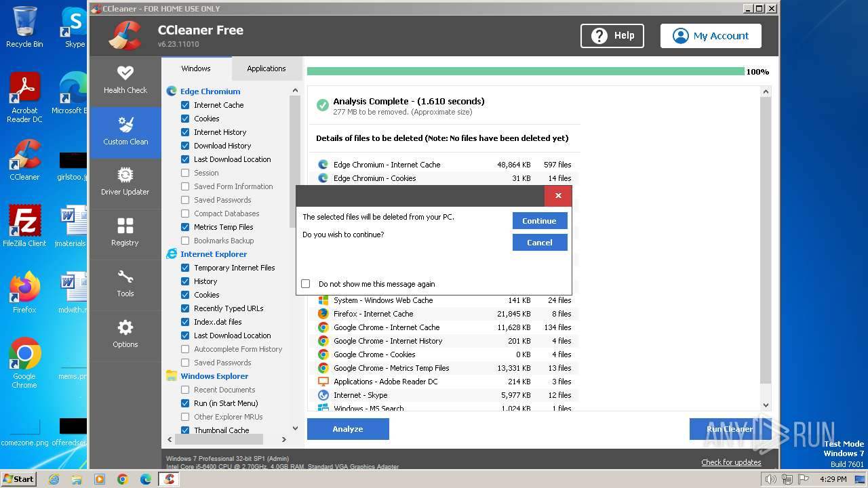Open Recycle Bin on the desktop
868x488 pixels.
tap(24, 27)
